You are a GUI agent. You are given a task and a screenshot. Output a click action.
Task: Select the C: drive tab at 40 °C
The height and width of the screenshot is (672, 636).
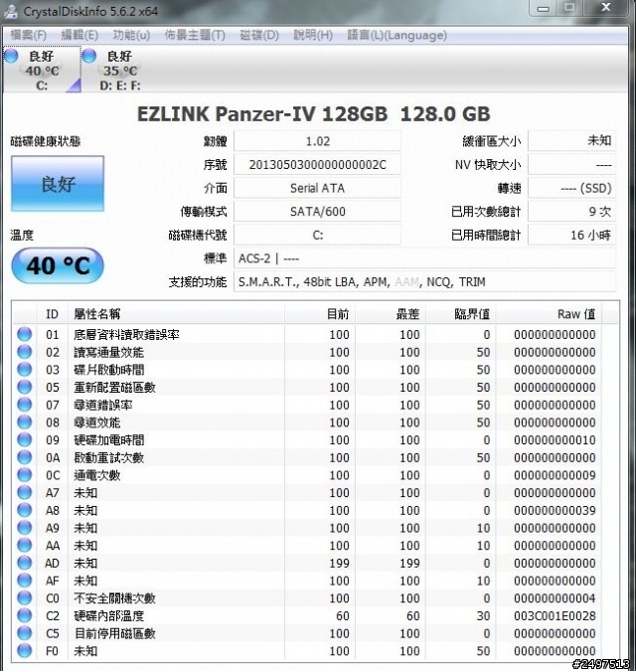tap(42, 70)
